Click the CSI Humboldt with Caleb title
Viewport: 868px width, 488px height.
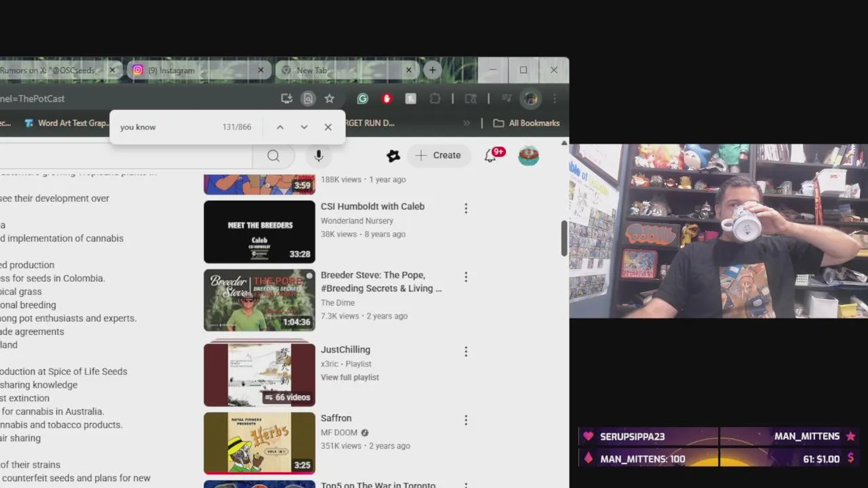coord(372,206)
